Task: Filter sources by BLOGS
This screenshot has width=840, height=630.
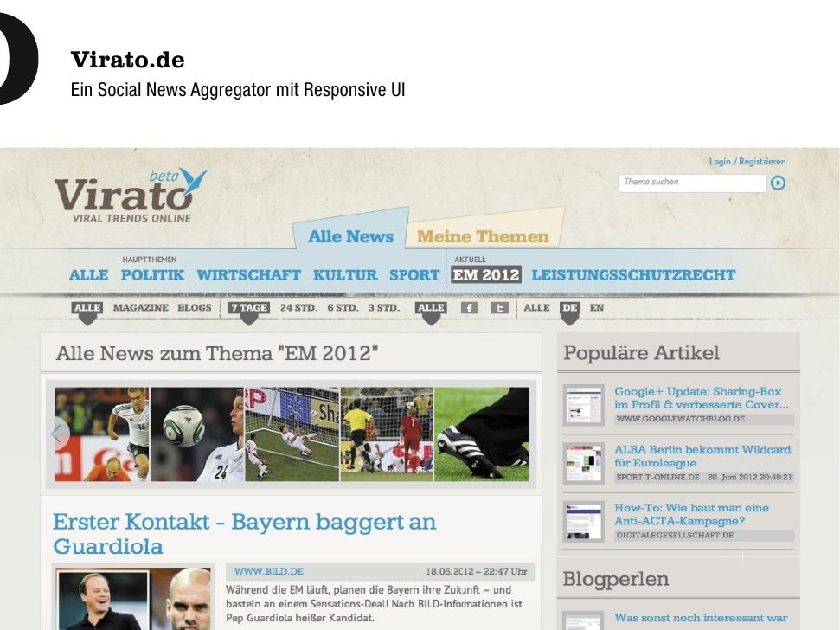Action: [x=195, y=307]
